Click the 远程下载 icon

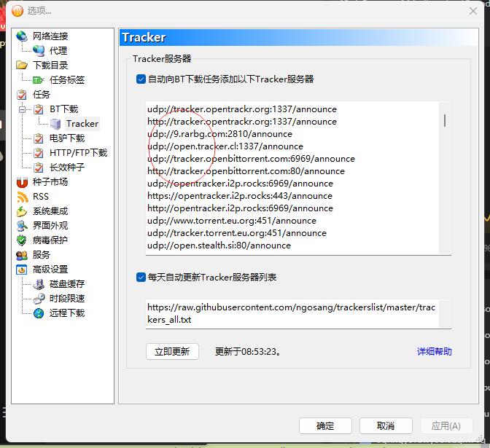(x=38, y=313)
